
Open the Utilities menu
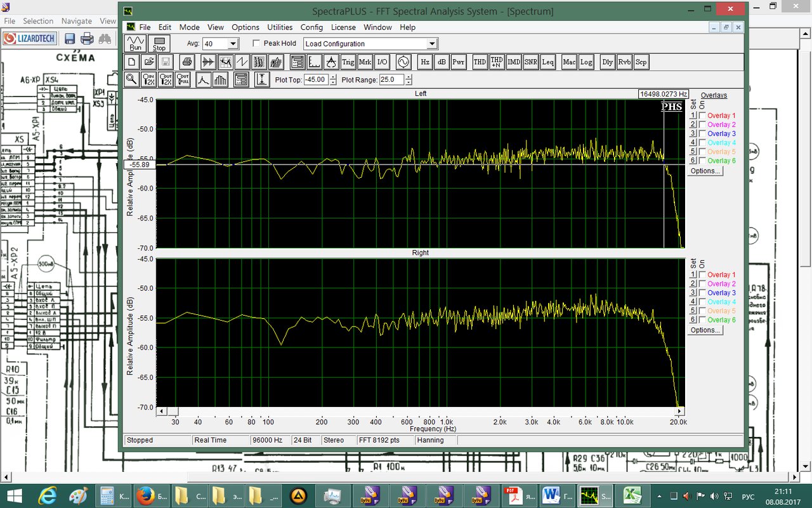(280, 27)
